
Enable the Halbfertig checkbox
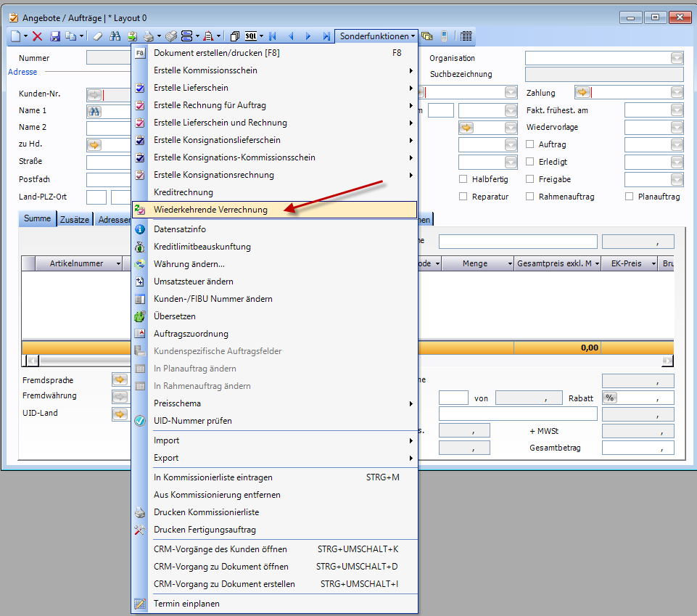tap(463, 179)
